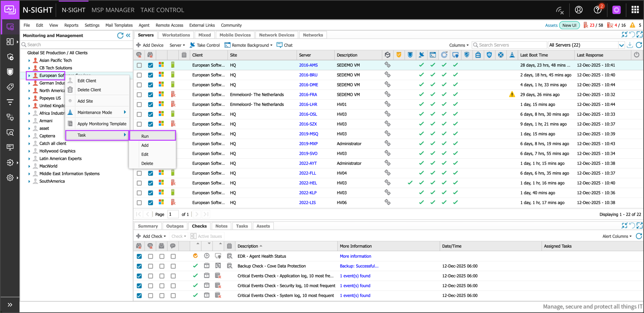Open the 2016-BRU server link
This screenshot has width=644, height=313.
click(x=308, y=75)
